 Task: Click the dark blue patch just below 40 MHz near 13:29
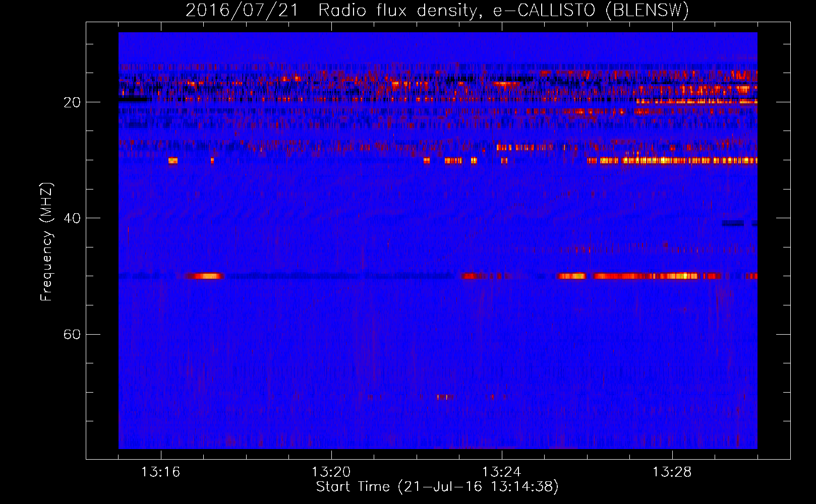(733, 223)
